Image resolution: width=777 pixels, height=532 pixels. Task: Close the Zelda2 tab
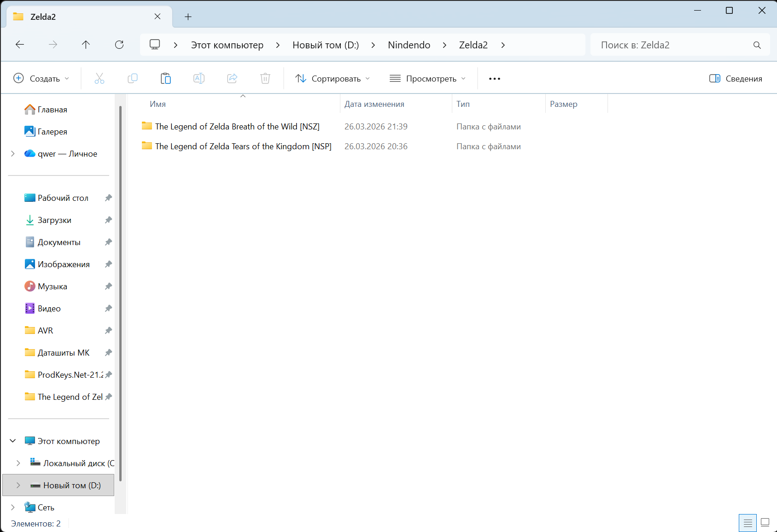pos(158,17)
